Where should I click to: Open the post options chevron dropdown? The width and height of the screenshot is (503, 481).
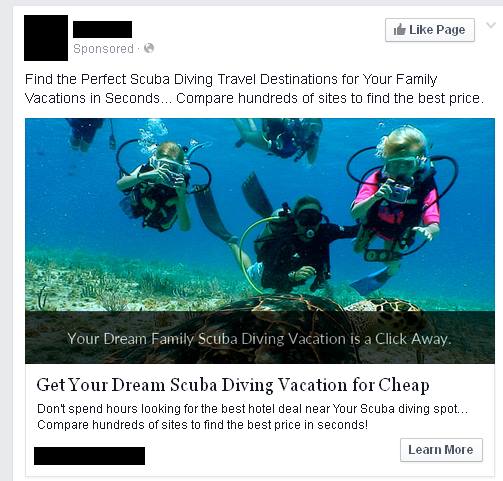(491, 25)
